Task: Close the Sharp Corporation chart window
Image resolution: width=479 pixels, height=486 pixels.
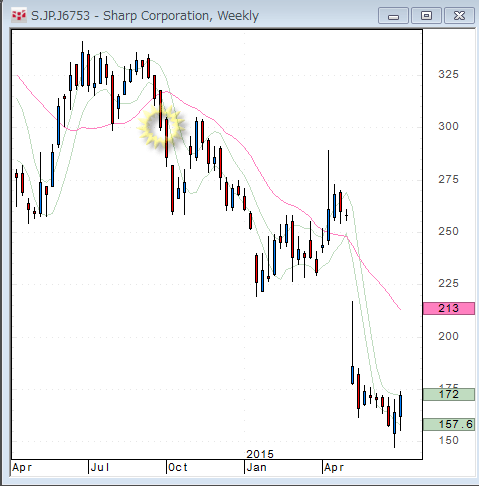Action: pyautogui.click(x=459, y=16)
